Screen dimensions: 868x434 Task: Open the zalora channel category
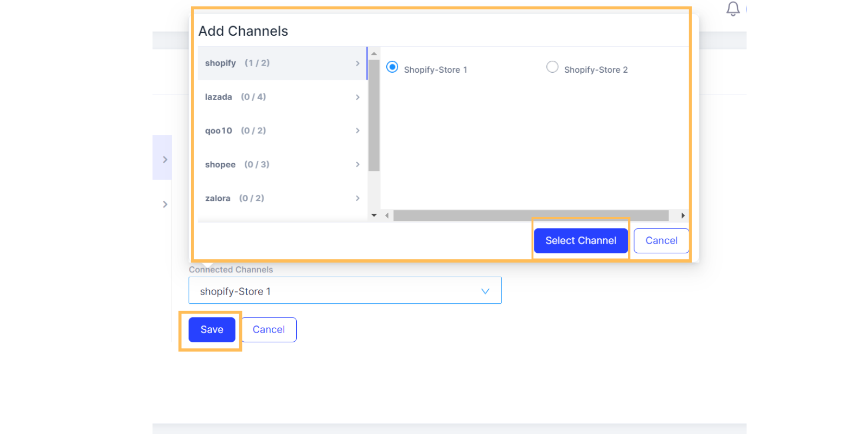(282, 198)
